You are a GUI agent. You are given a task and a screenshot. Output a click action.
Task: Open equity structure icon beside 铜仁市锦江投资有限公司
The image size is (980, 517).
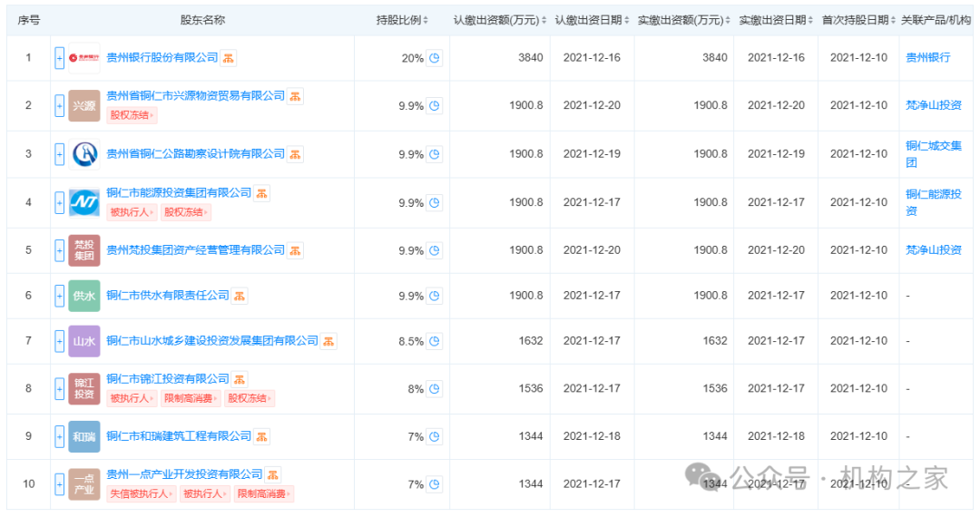(x=240, y=379)
